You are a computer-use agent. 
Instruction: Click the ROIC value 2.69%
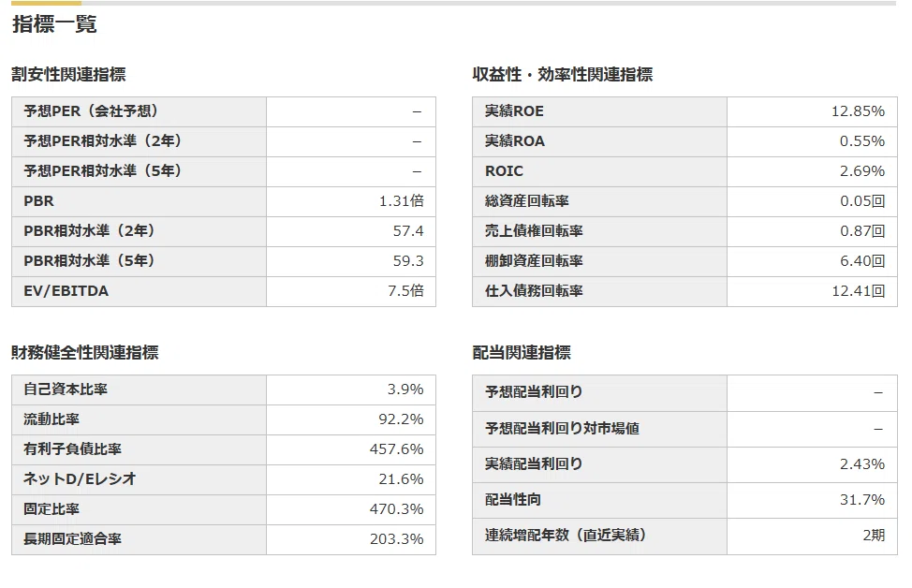pyautogui.click(x=862, y=171)
